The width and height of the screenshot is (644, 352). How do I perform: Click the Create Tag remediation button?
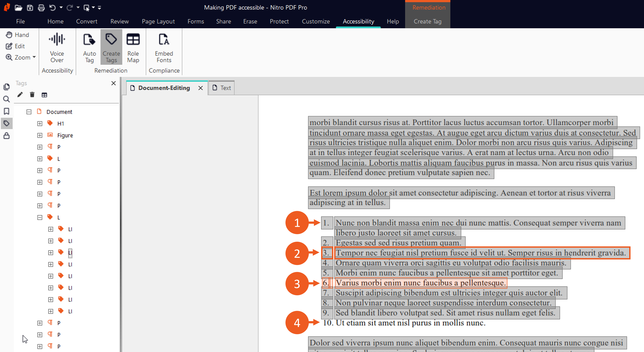pos(427,21)
